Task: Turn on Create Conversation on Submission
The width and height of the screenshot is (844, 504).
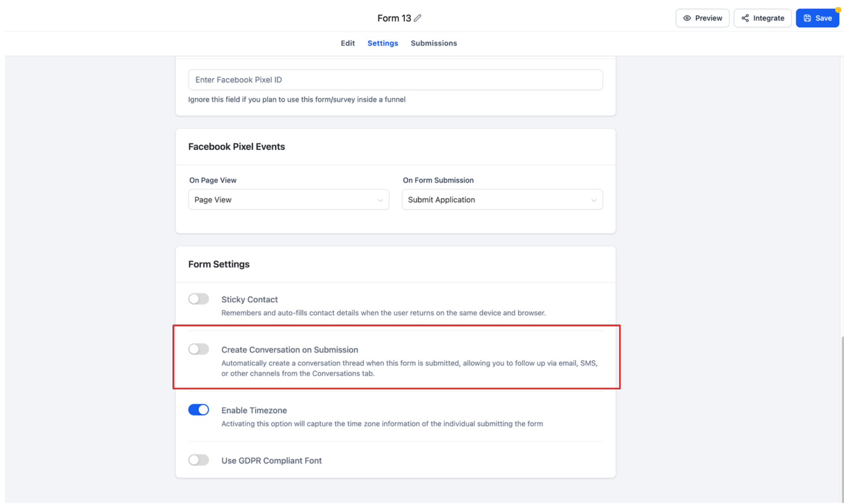Action: pyautogui.click(x=198, y=349)
